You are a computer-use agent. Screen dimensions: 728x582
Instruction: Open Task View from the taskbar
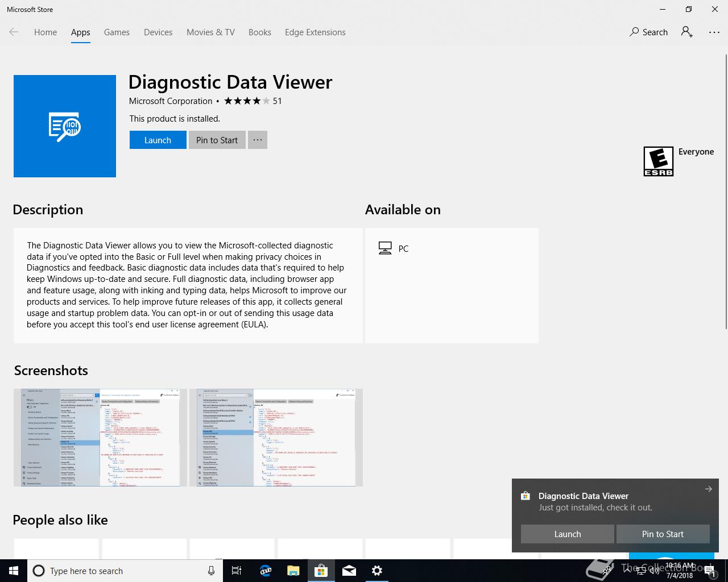[237, 571]
